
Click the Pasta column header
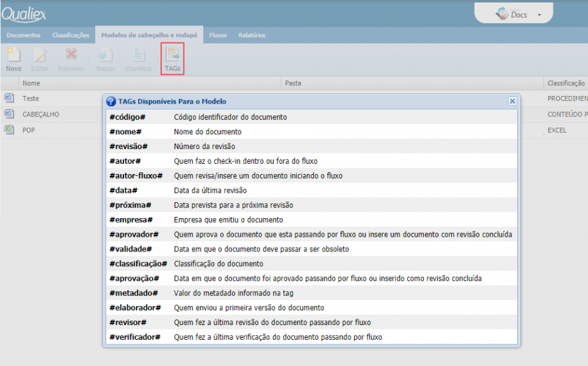click(x=293, y=83)
